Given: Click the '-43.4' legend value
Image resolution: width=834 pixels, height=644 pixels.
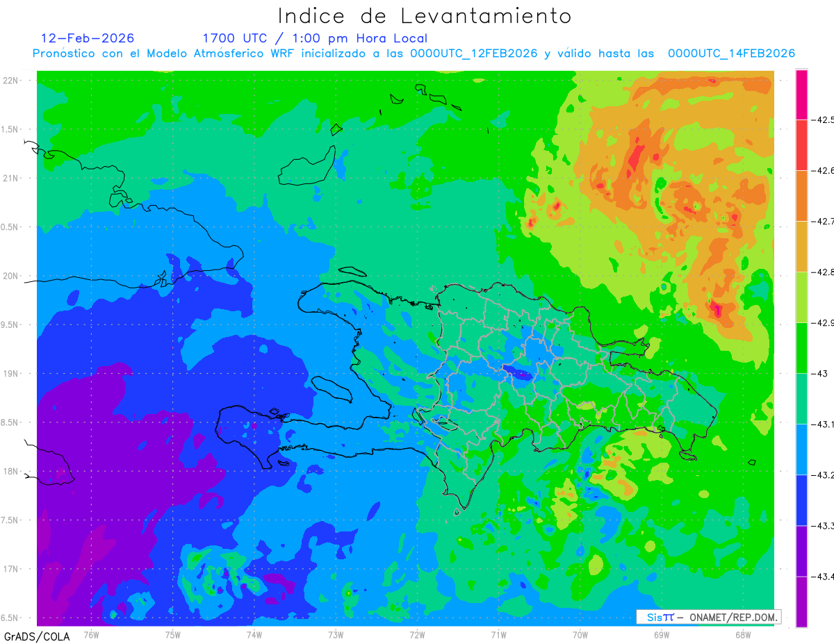Looking at the screenshot, I should (823, 577).
